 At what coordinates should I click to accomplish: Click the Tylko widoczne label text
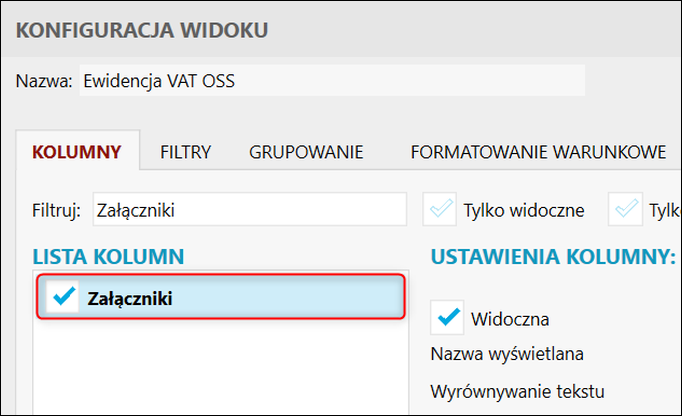pos(523,211)
